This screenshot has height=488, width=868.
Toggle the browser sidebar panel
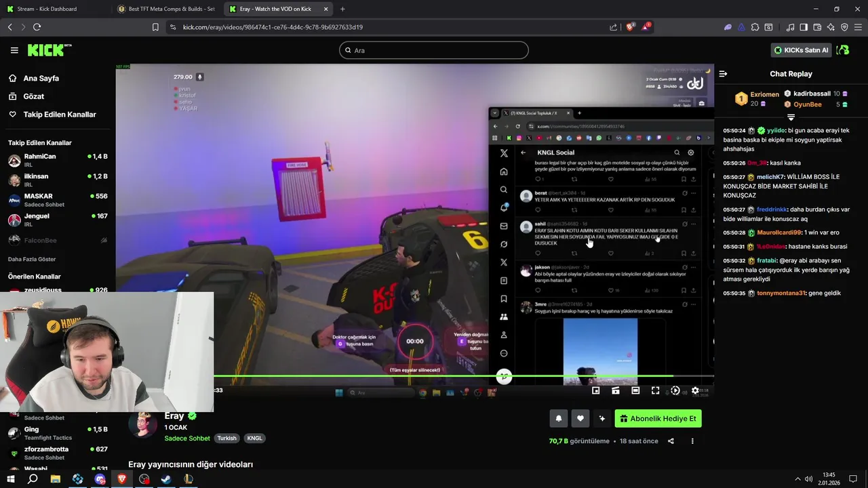pyautogui.click(x=804, y=27)
